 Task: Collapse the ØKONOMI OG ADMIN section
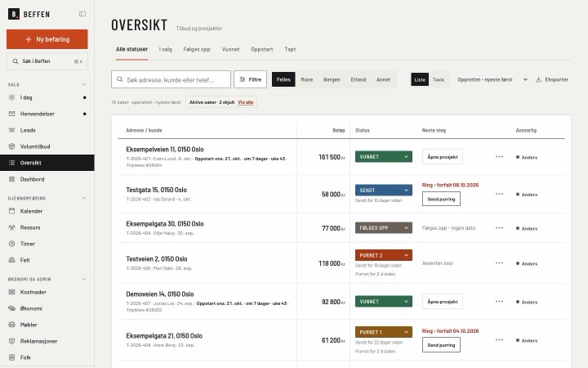pyautogui.click(x=83, y=279)
